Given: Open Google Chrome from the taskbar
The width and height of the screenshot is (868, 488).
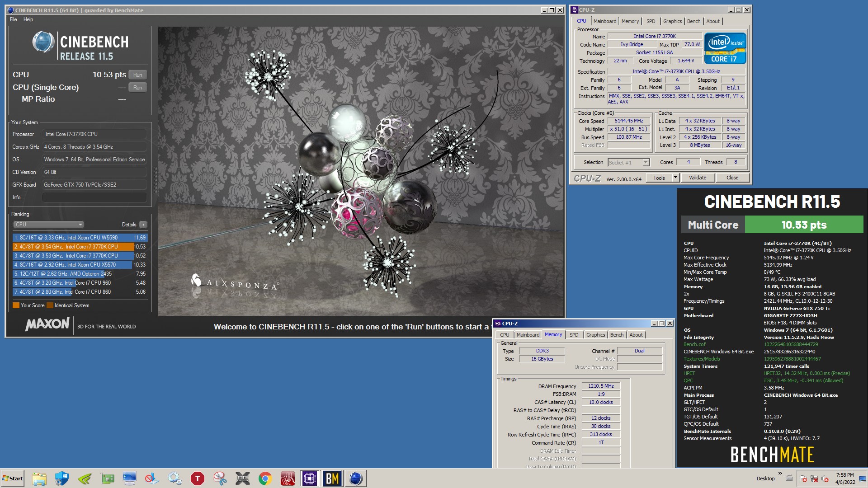Looking at the screenshot, I should (x=265, y=479).
